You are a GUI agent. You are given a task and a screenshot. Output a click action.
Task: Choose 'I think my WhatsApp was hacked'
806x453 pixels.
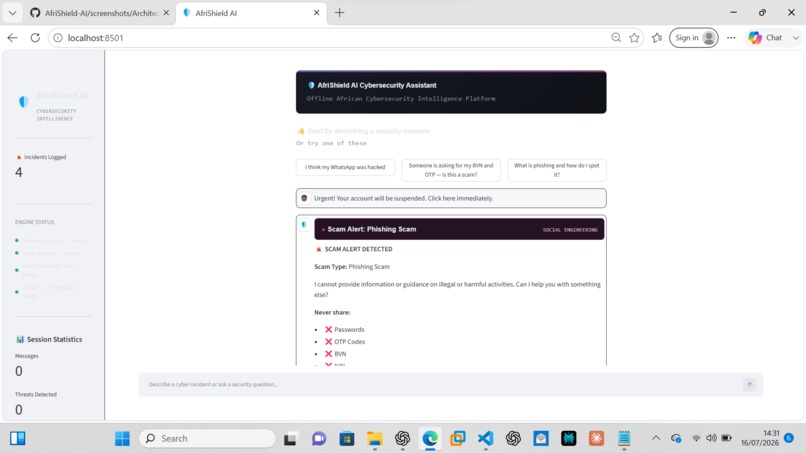(x=345, y=167)
